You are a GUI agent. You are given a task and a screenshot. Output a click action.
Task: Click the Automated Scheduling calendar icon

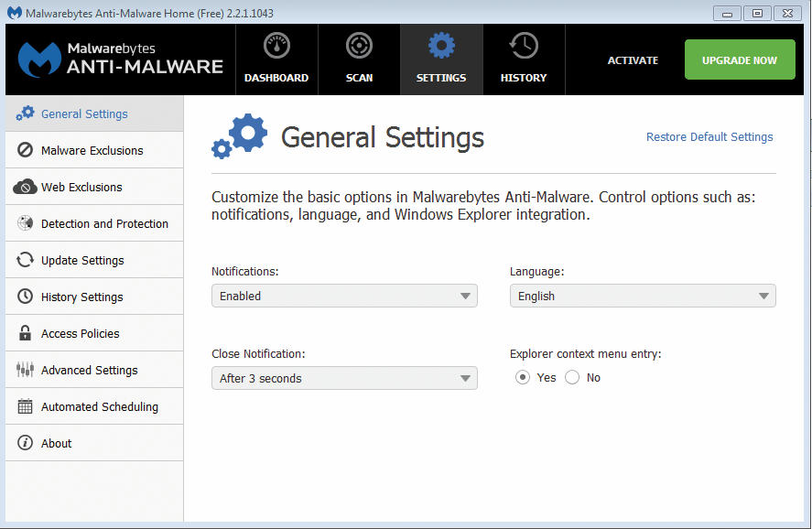click(x=25, y=406)
